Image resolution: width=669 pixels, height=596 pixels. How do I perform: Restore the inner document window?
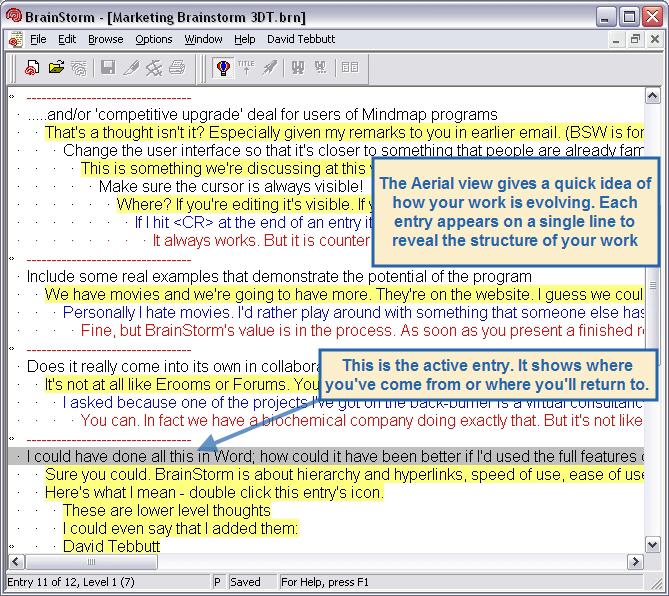[635, 40]
